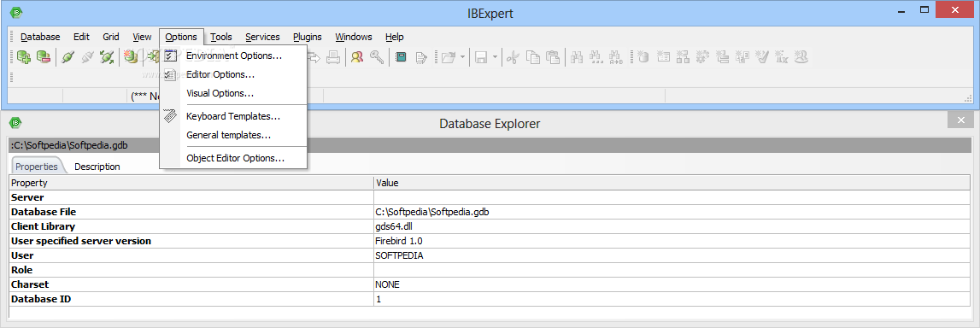Screen dimensions: 980x328
Task: Click the teal notebook icon
Action: tap(401, 57)
